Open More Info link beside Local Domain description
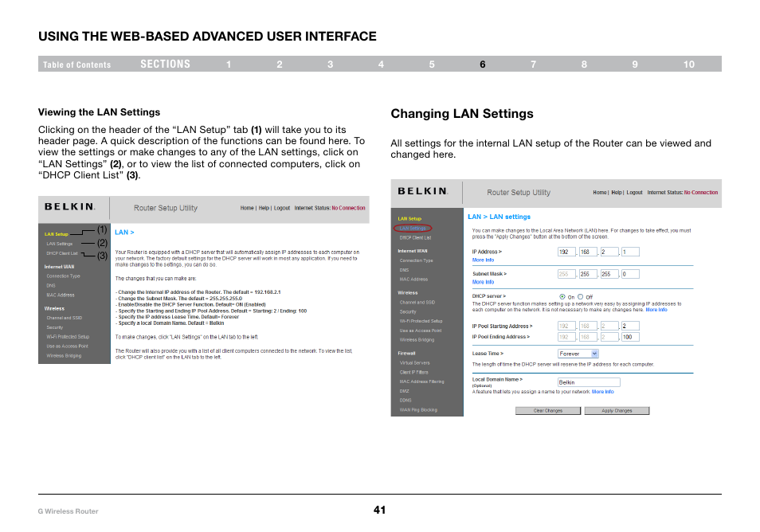The image size is (760, 532). pyautogui.click(x=602, y=392)
